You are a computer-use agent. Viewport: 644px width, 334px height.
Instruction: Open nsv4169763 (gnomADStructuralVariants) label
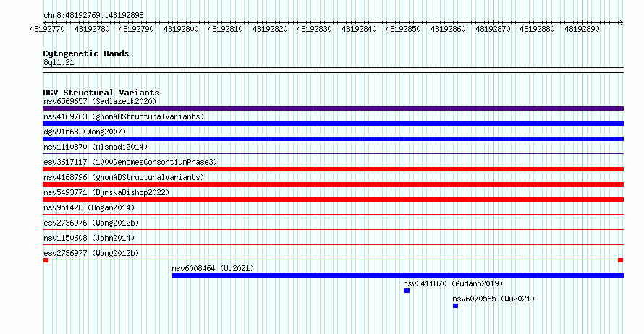(x=124, y=116)
